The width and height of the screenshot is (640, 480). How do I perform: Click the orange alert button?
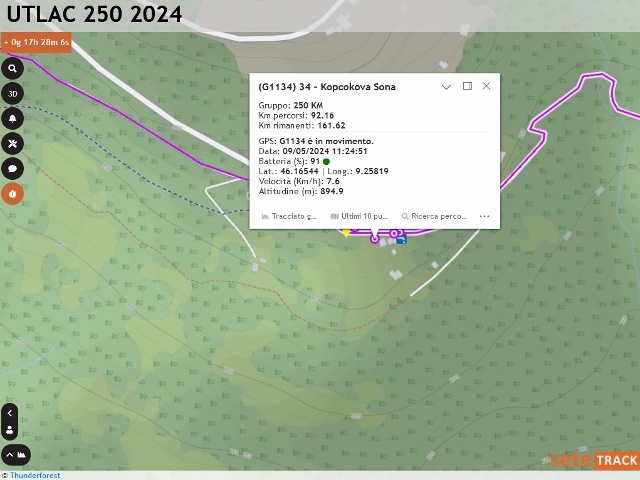click(x=12, y=193)
